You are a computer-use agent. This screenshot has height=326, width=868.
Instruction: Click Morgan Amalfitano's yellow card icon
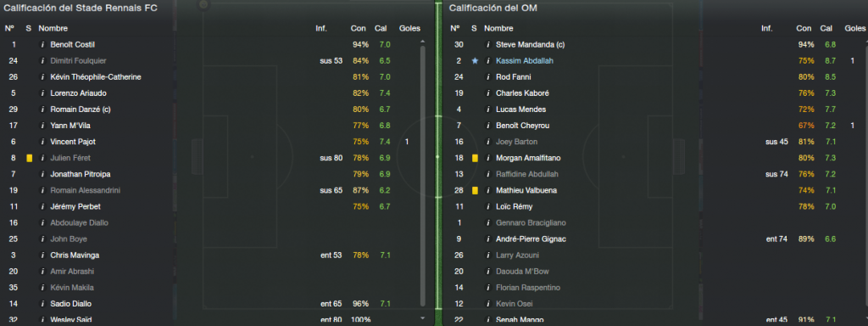click(x=475, y=158)
